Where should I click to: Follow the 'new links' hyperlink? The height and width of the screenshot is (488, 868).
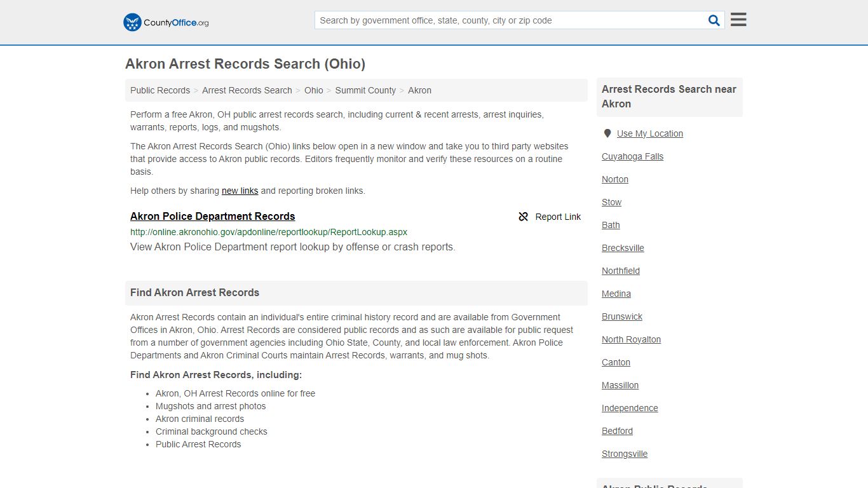240,191
